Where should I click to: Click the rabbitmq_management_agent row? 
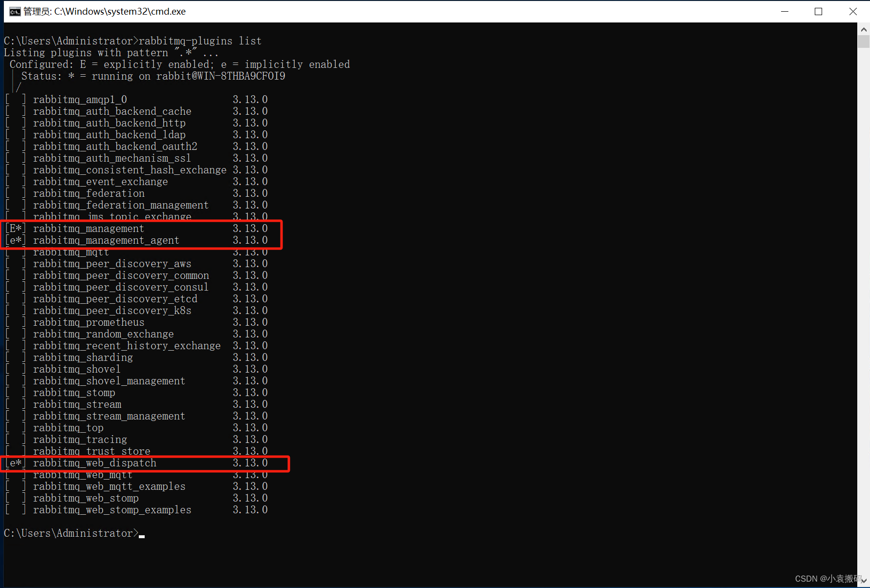coord(137,240)
